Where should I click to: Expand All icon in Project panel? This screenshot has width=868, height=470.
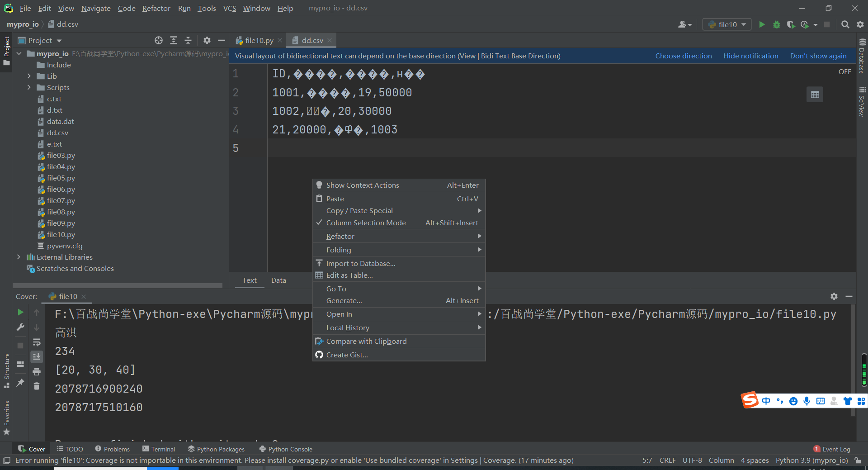tap(174, 40)
